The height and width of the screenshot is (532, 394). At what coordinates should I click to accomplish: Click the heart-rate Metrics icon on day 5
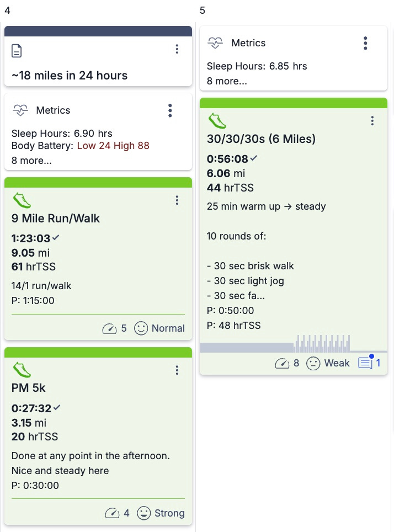coord(215,43)
